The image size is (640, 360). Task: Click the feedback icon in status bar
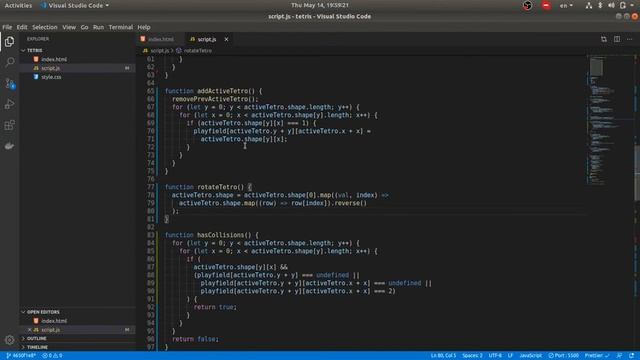(619, 356)
